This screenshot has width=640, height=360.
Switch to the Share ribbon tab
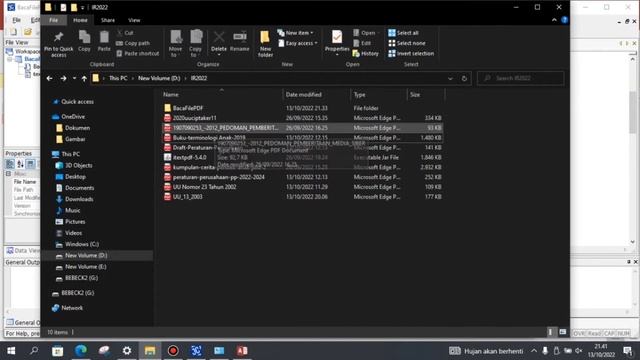pos(108,20)
